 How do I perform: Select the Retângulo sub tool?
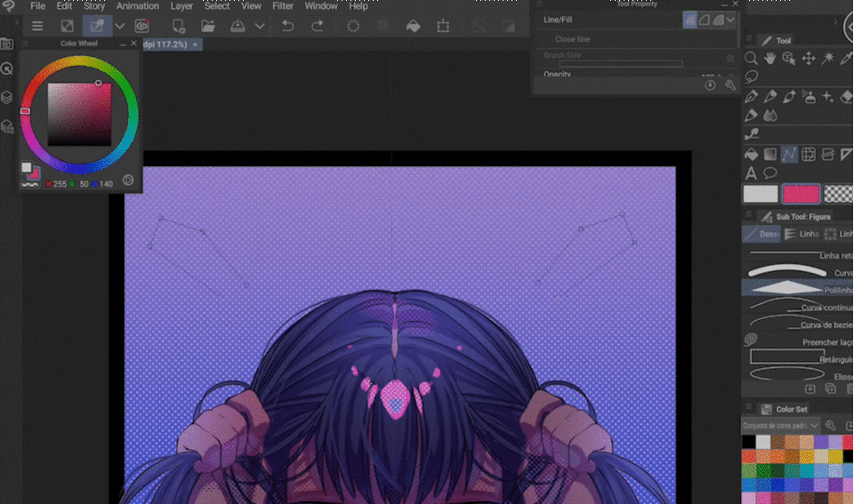click(798, 358)
